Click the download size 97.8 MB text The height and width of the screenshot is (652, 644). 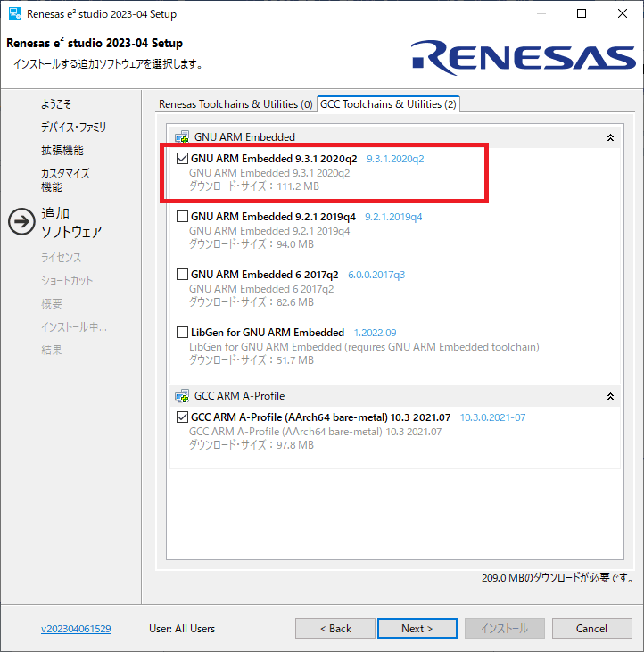click(x=252, y=445)
